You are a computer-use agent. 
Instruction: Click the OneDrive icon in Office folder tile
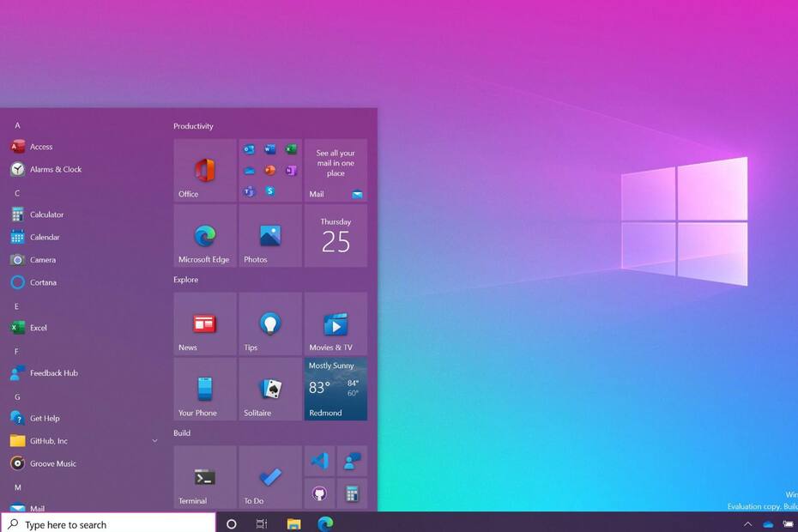click(x=249, y=171)
